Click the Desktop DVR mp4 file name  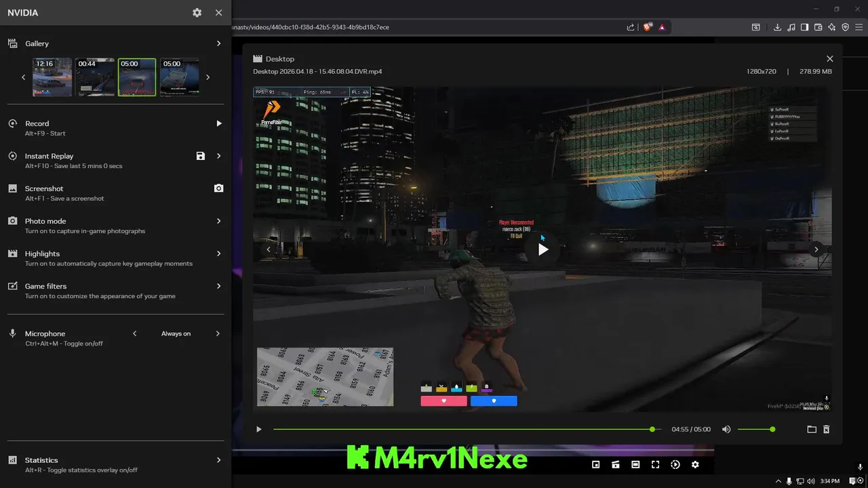317,71
